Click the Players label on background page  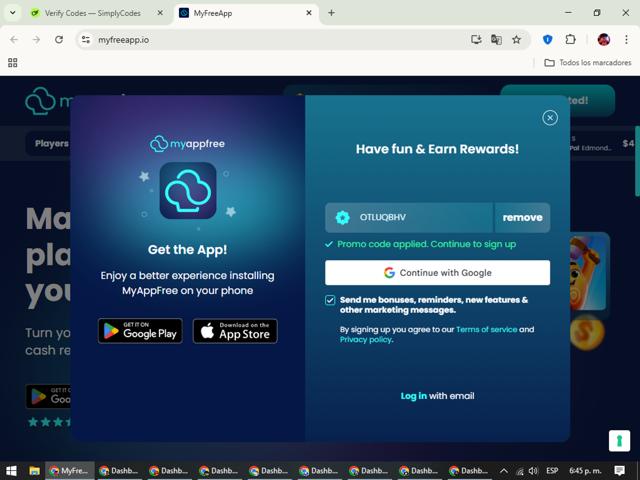(x=51, y=144)
